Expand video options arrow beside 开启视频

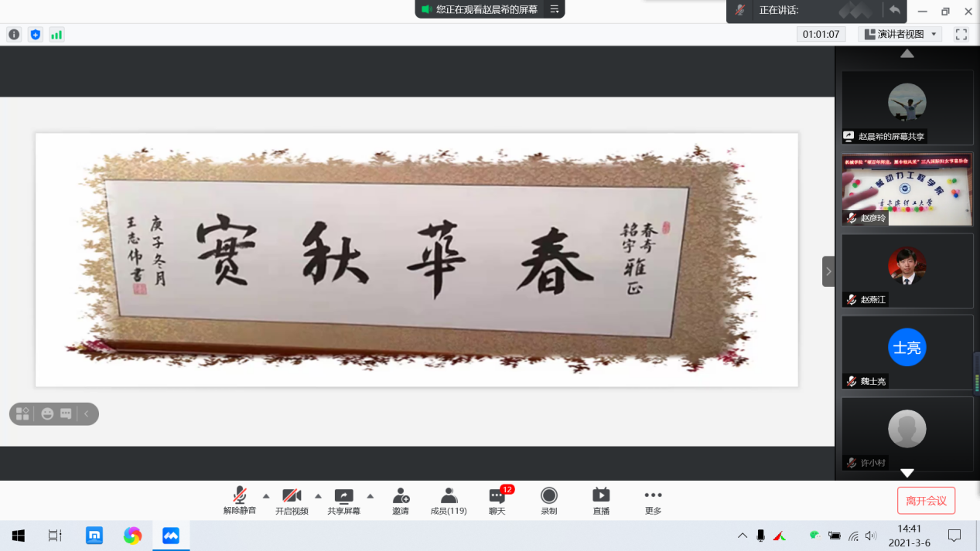tap(318, 495)
